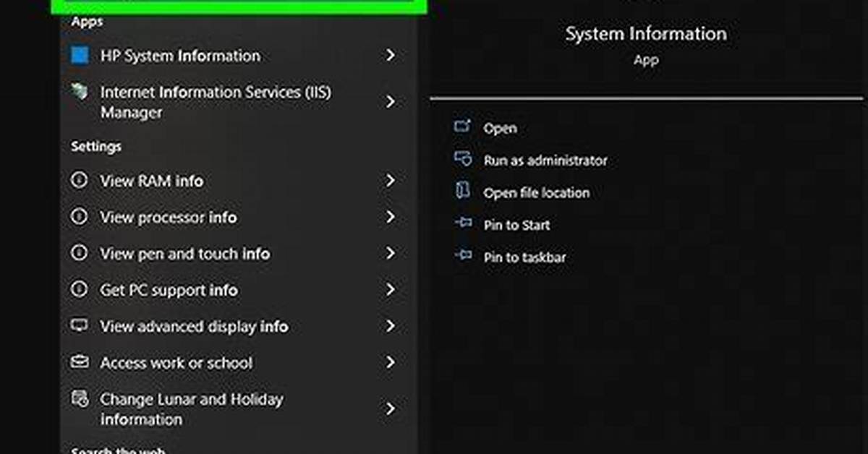Click the Open file location icon
The image size is (868, 454).
462,191
